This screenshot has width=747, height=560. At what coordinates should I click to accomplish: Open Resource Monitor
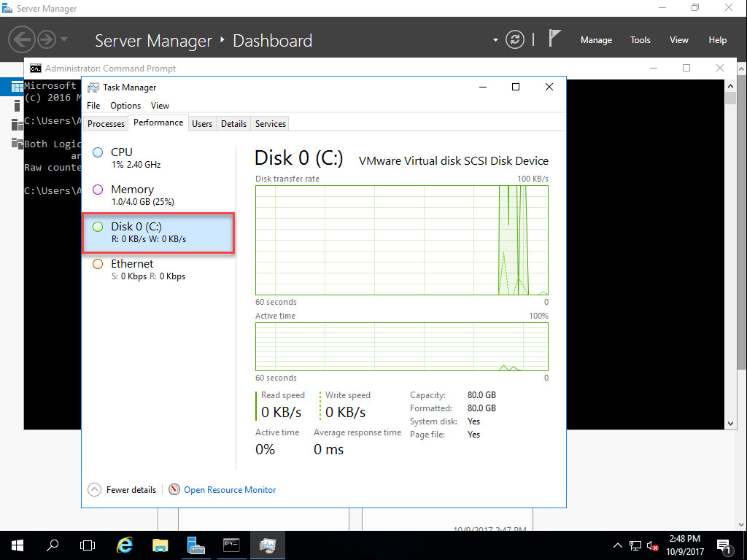point(229,489)
